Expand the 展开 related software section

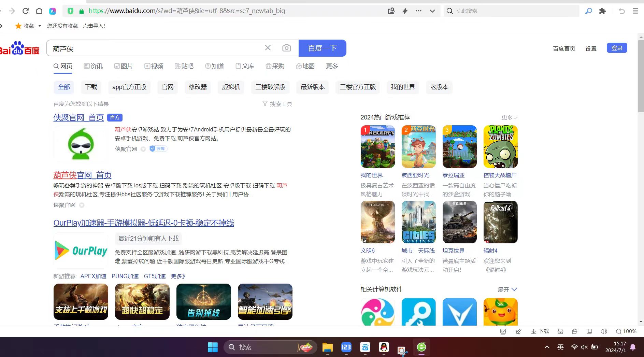click(x=507, y=289)
